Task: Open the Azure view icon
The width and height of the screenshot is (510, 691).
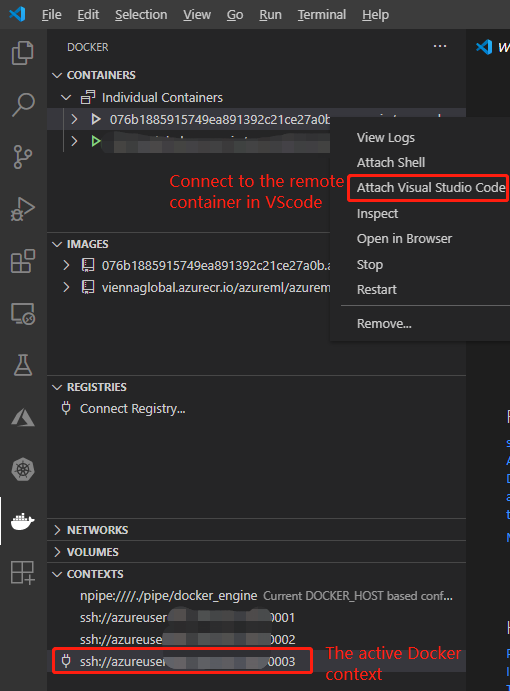Action: click(x=22, y=417)
